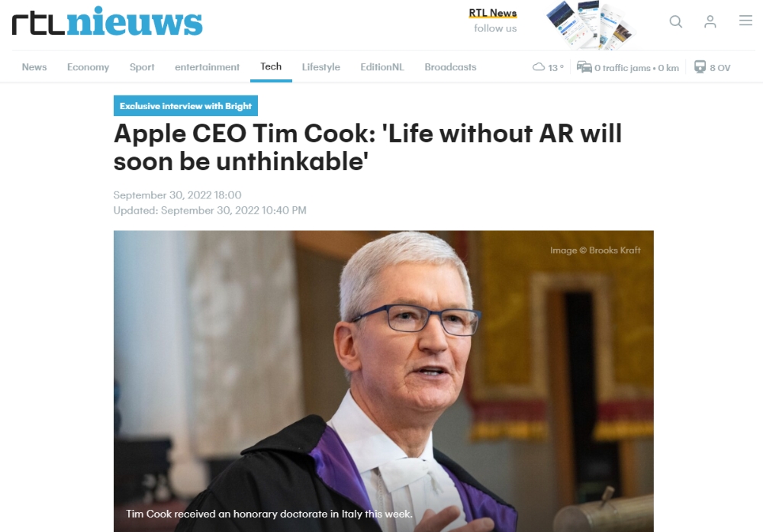
Task: Go to the Sport section
Action: 142,67
